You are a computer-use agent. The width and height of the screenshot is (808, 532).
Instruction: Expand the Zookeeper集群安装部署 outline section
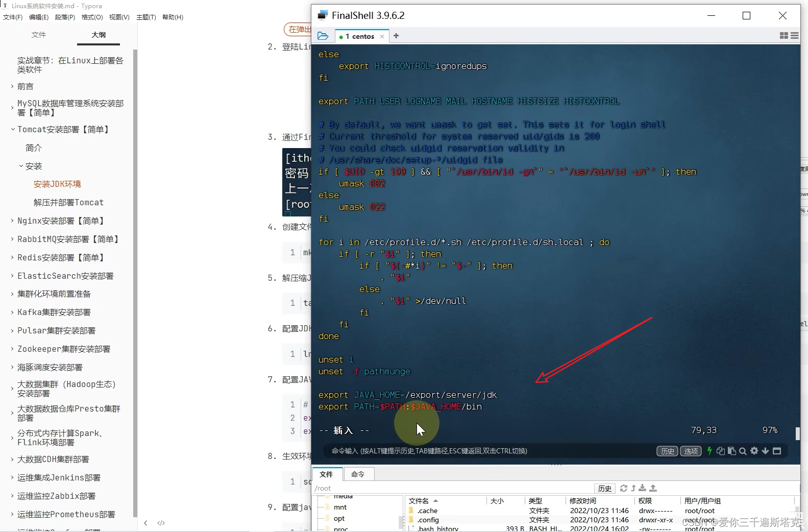12,349
